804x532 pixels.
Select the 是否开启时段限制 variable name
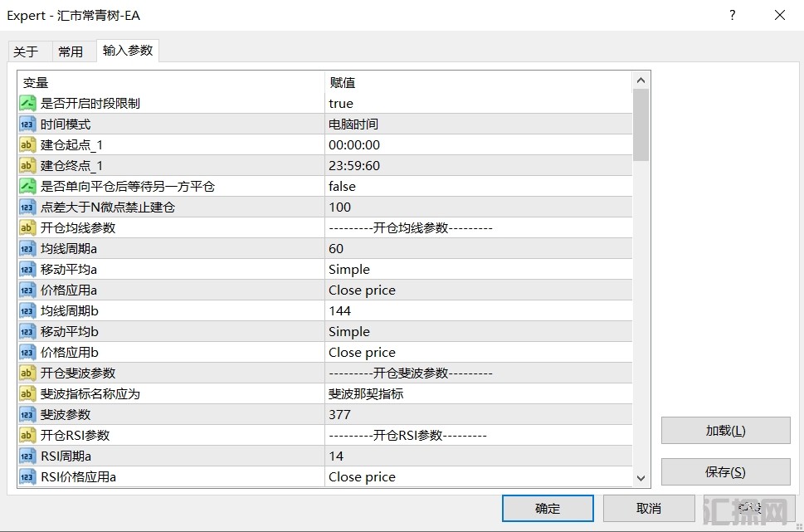coord(90,103)
